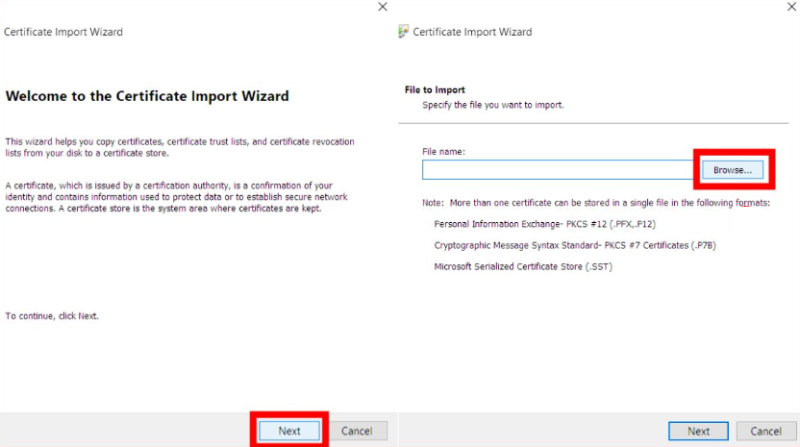Click 'Microsoft Serialized Certificate Store (.SST)' line

click(x=523, y=266)
